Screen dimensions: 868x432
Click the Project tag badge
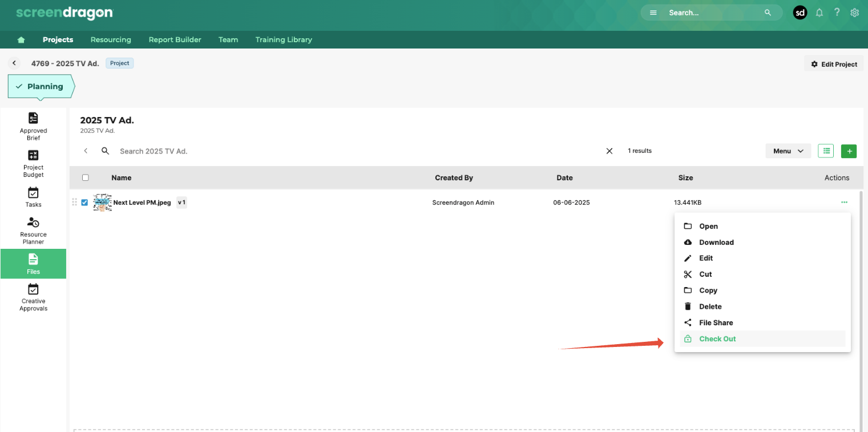coord(120,63)
